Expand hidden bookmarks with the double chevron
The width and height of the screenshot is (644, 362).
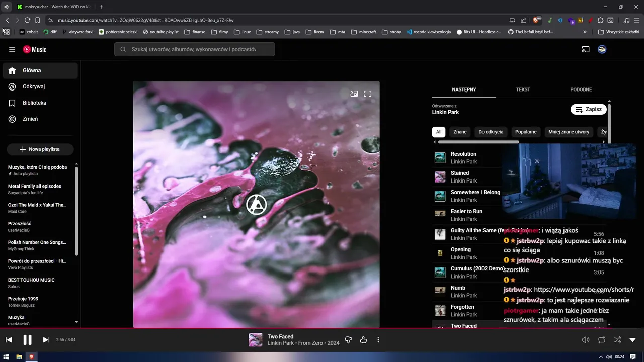pyautogui.click(x=585, y=32)
